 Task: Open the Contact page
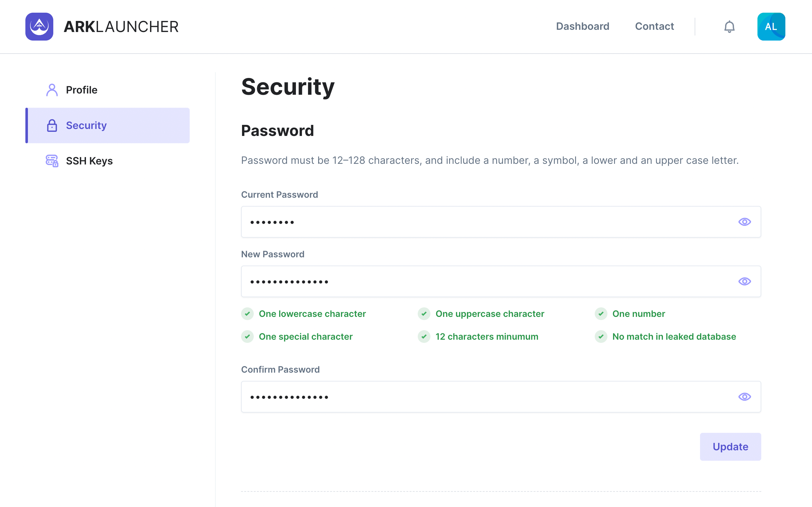[654, 27]
